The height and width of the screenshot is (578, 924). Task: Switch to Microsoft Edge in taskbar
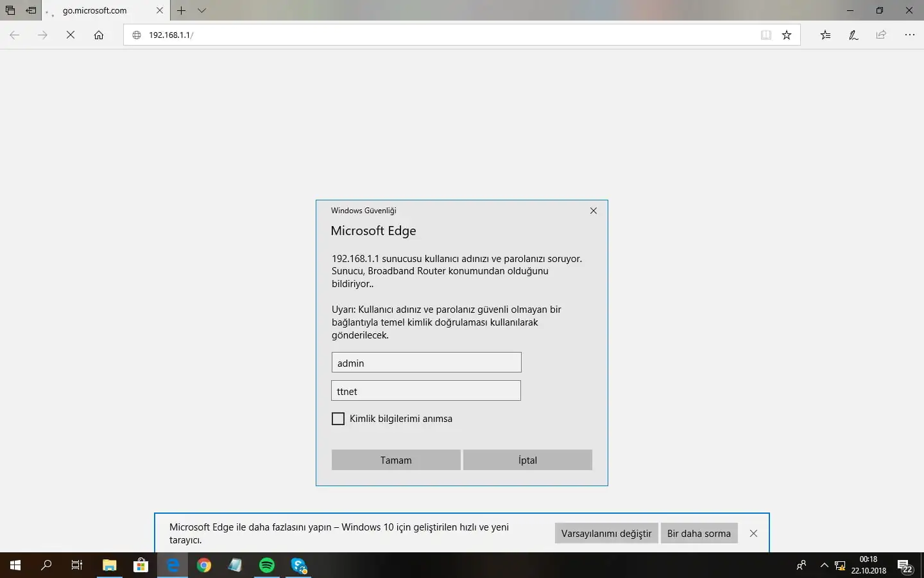[x=173, y=565]
